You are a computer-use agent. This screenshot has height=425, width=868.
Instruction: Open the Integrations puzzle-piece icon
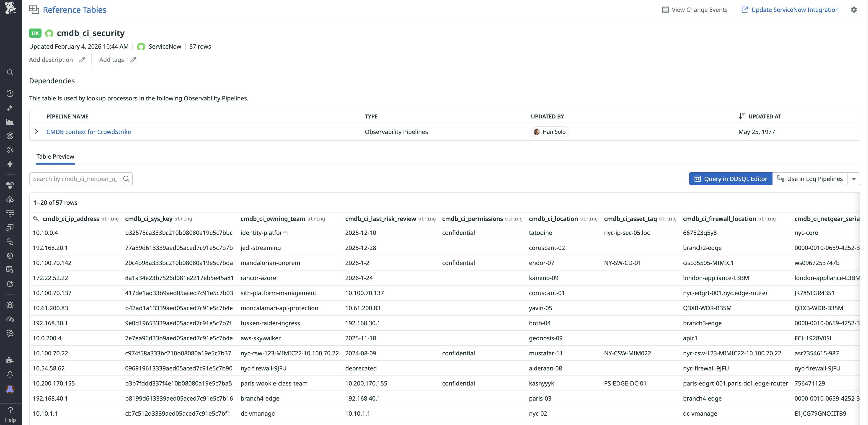(10, 361)
